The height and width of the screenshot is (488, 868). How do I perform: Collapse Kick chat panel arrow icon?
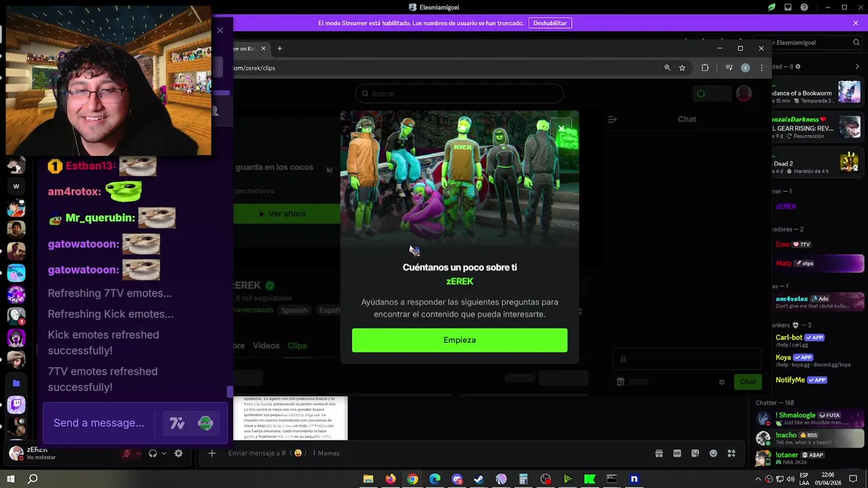(612, 119)
